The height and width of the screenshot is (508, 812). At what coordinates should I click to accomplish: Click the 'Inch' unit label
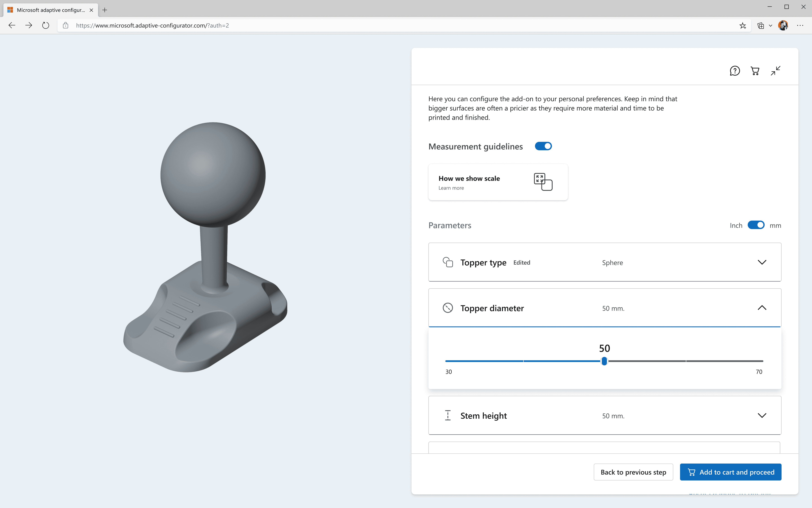pos(736,225)
